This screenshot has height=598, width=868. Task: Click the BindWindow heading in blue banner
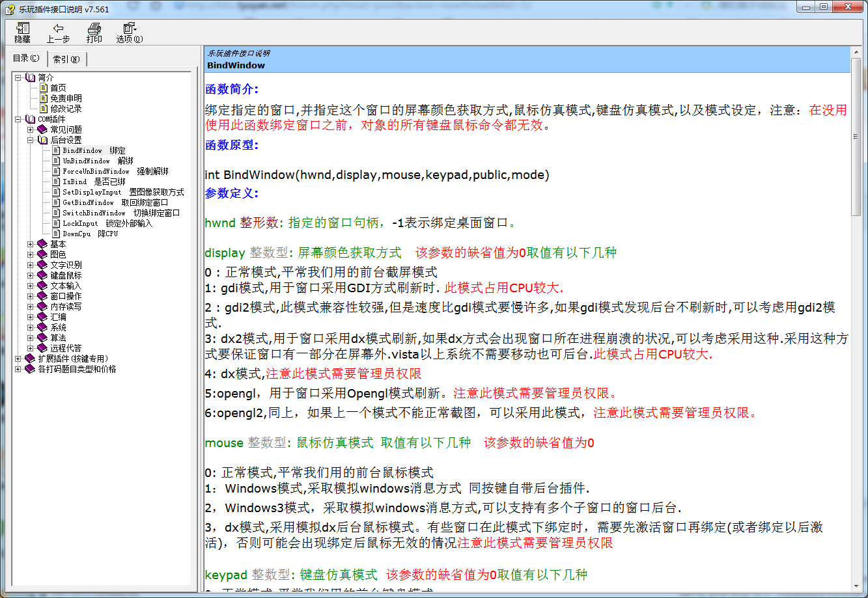(x=236, y=65)
